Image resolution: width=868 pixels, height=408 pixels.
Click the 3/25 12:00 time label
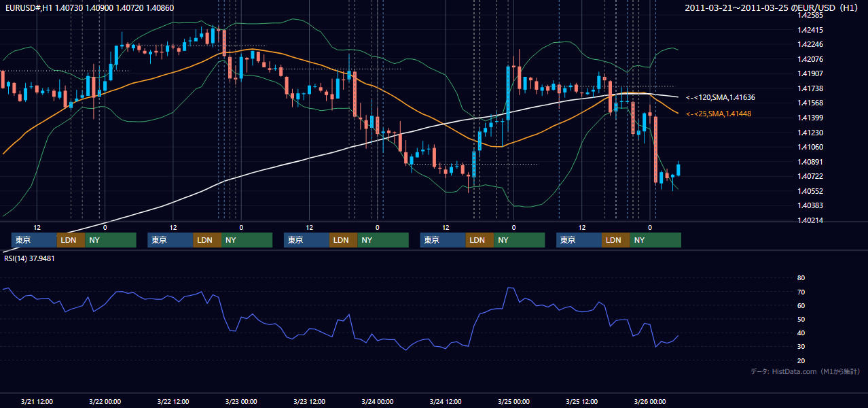coord(581,402)
